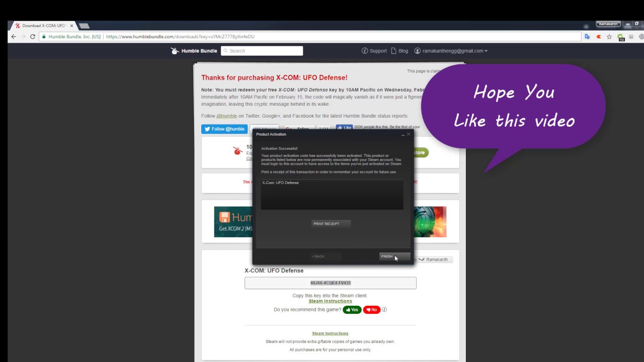
Task: Click the Ramakanth Steam account label
Action: click(x=437, y=259)
